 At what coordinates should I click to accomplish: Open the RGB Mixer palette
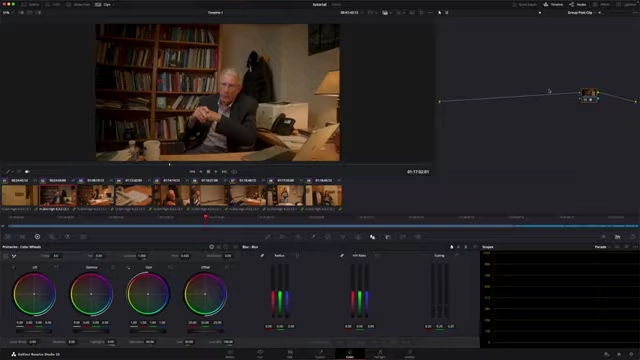pyautogui.click(x=67, y=237)
